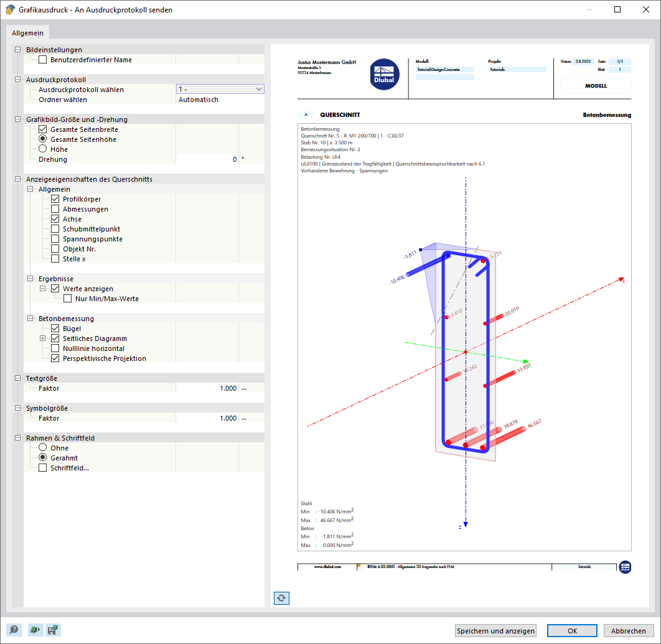Collapse Werte anzeigen tree node
This screenshot has width=661, height=644.
pos(42,289)
